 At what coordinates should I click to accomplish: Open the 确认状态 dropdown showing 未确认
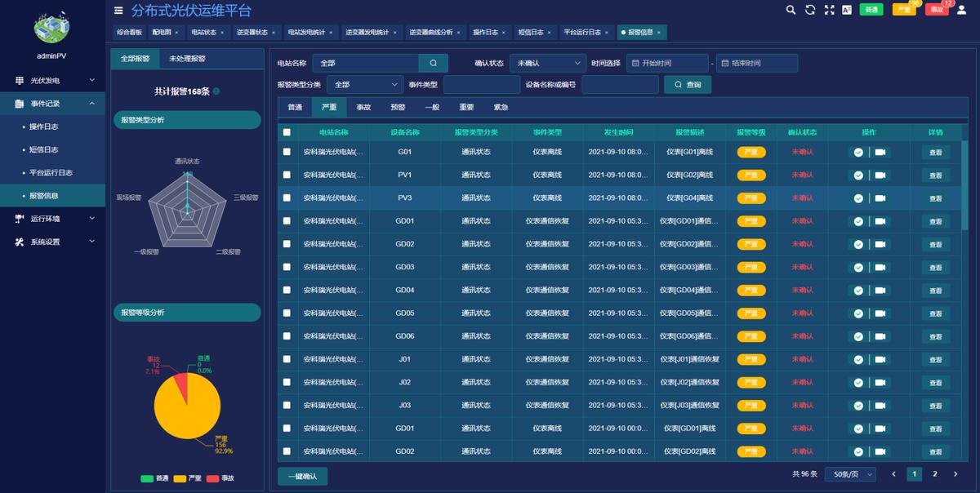coord(547,62)
